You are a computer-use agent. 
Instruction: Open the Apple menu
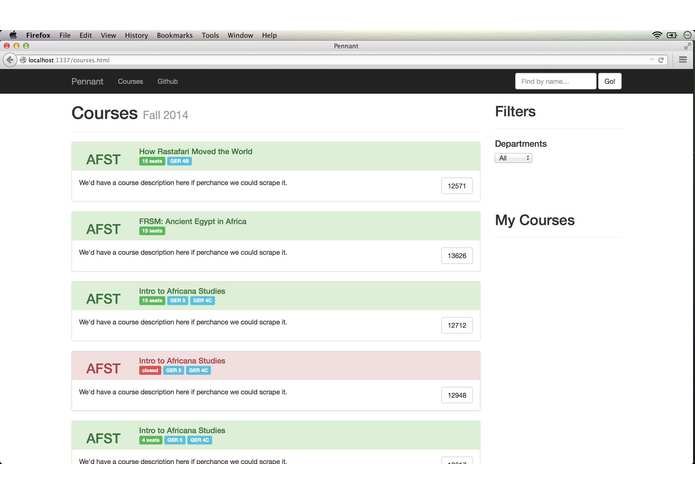(x=13, y=35)
